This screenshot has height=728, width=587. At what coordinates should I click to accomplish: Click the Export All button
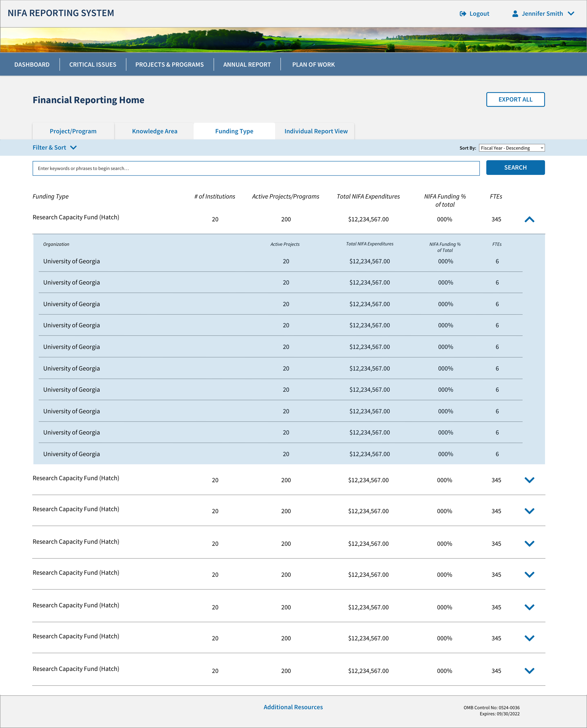point(515,99)
